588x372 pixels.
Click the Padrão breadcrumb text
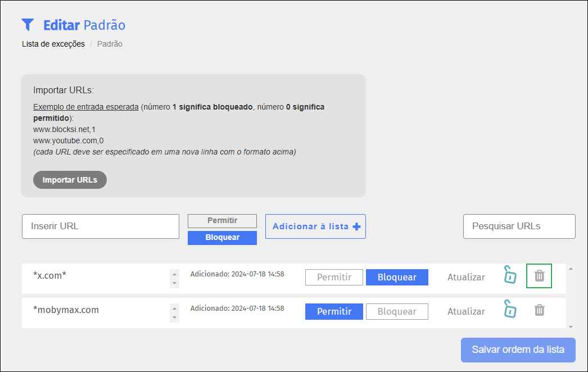click(110, 44)
